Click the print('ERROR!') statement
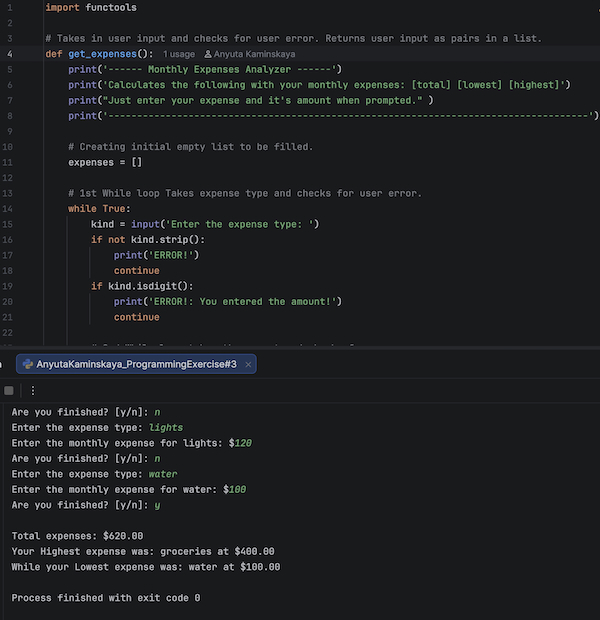The height and width of the screenshot is (620, 600). coord(156,255)
